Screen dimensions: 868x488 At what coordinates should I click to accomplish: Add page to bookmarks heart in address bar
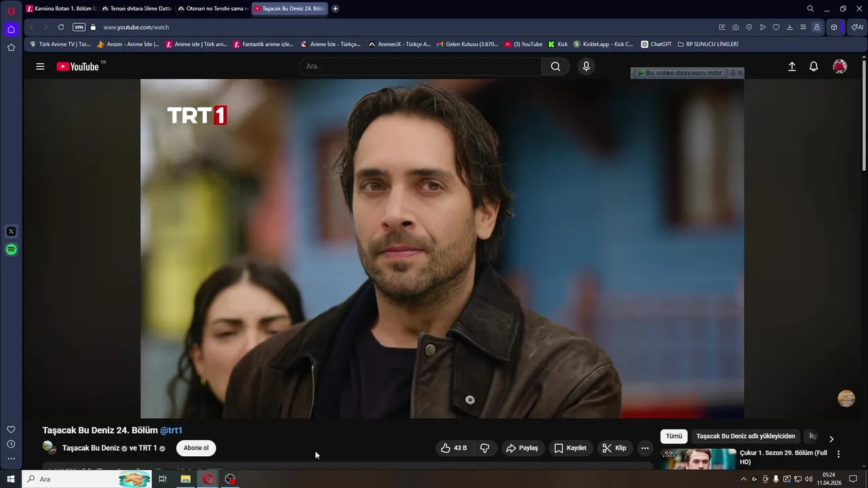tap(776, 27)
